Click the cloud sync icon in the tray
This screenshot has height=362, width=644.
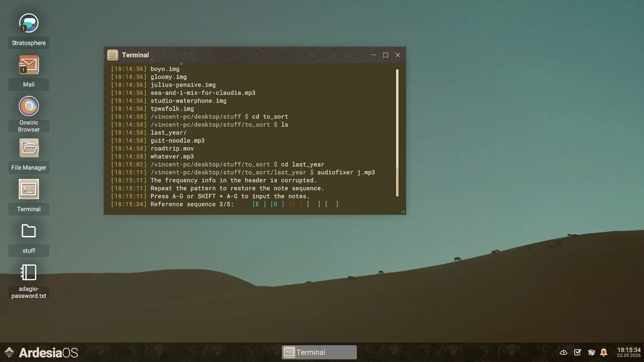coord(563,352)
